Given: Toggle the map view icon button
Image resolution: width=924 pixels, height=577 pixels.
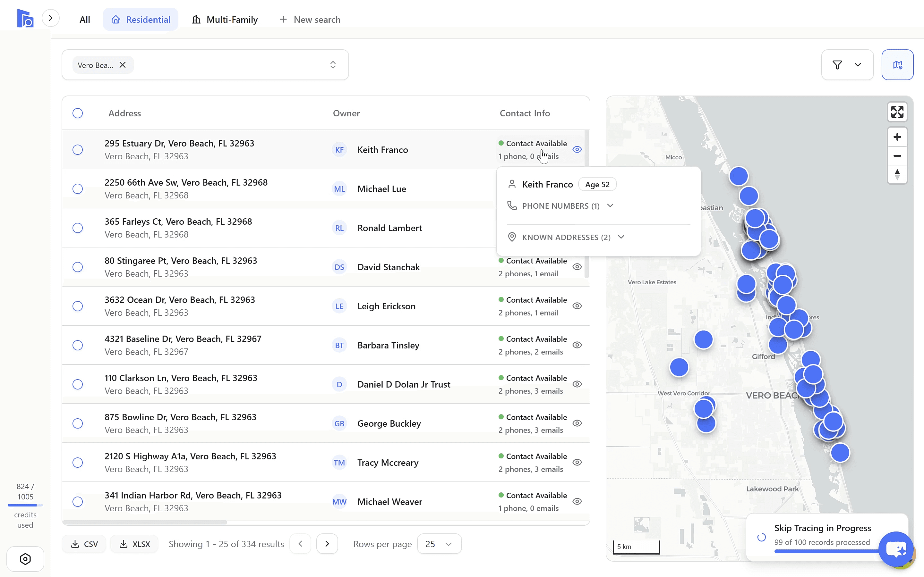Looking at the screenshot, I should [x=897, y=65].
